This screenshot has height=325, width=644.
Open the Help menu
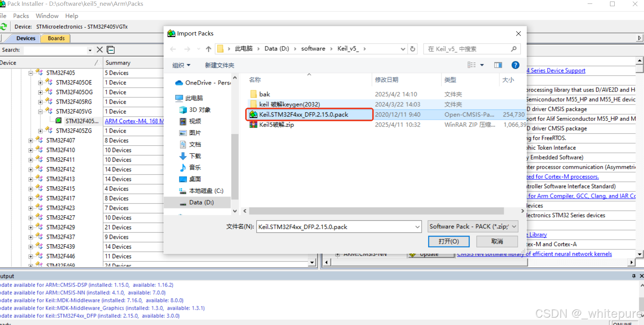coord(71,16)
